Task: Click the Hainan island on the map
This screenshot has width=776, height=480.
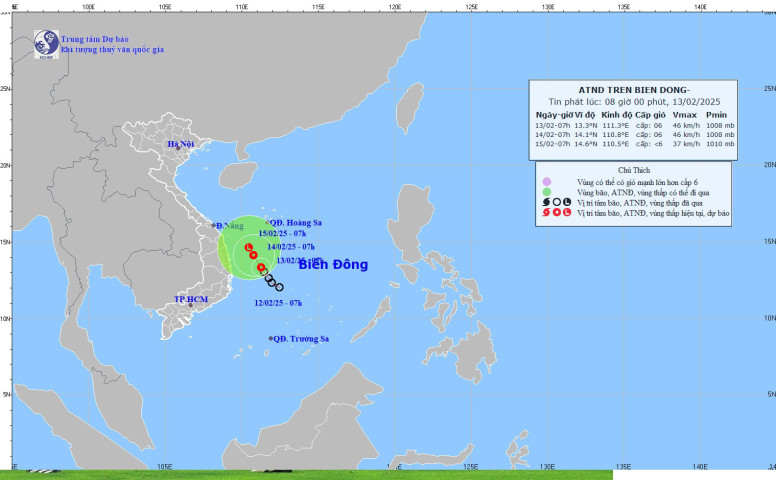Action: [x=238, y=176]
